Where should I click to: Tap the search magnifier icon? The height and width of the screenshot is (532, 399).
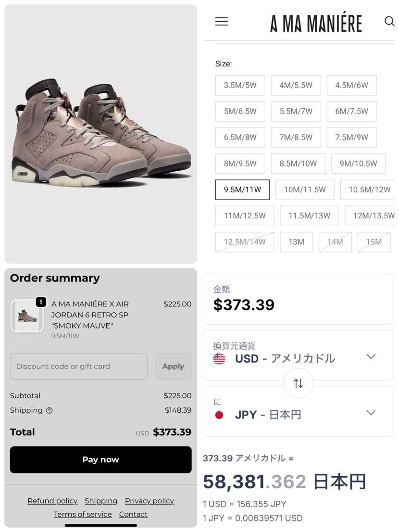pos(389,21)
